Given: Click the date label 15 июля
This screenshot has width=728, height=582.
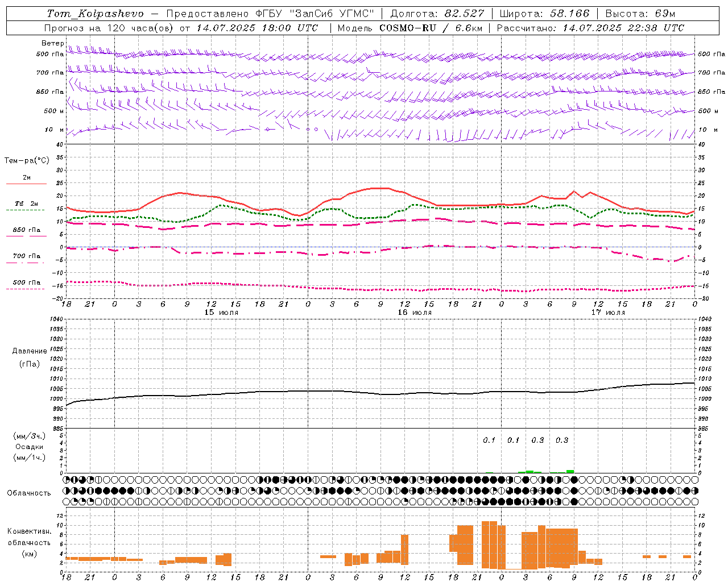Looking at the screenshot, I should (x=221, y=313).
